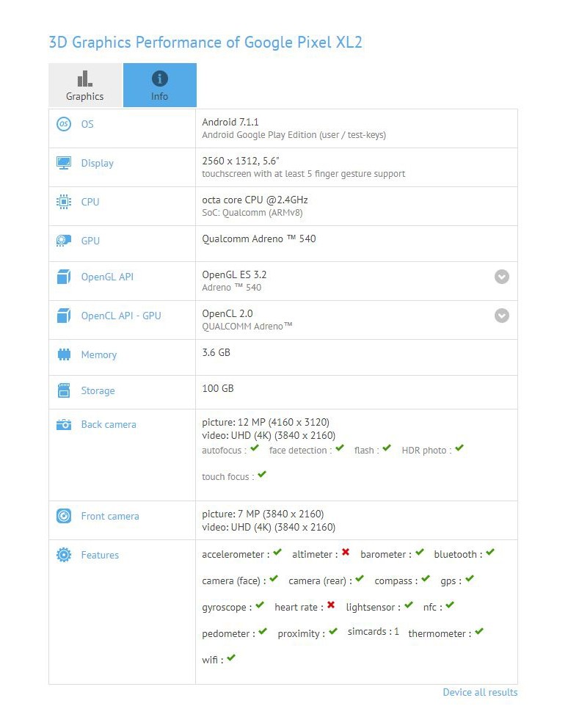The image size is (568, 728).
Task: Click picture: 7 MP (3840 x 2160)
Action: point(263,514)
